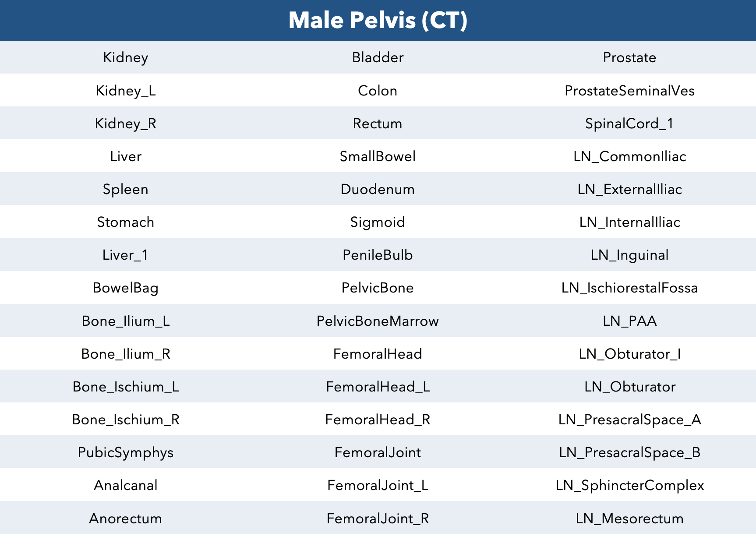Screen dimensions: 756x536
Task: Select the SpinalCord_1 cell
Action: (x=630, y=123)
